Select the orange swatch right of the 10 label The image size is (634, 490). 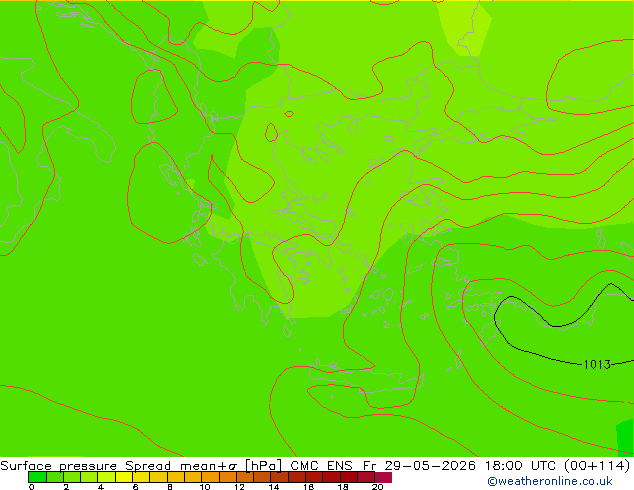pos(211,477)
